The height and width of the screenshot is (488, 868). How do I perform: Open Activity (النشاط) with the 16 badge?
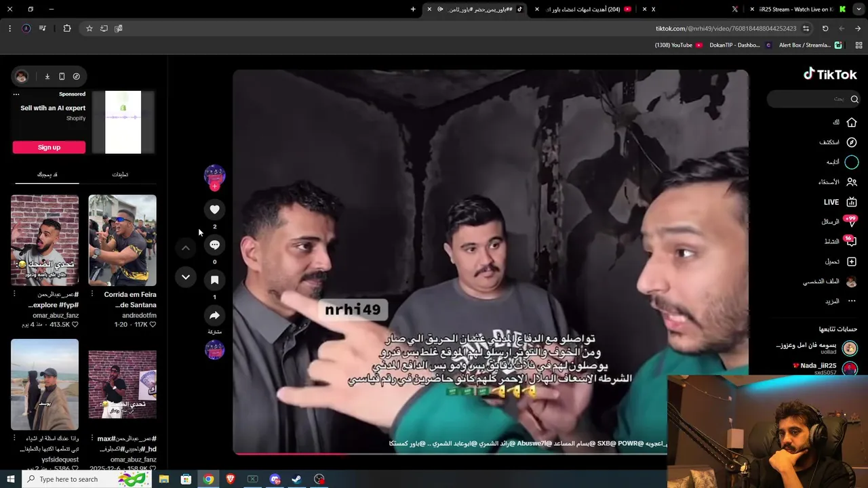(x=840, y=241)
